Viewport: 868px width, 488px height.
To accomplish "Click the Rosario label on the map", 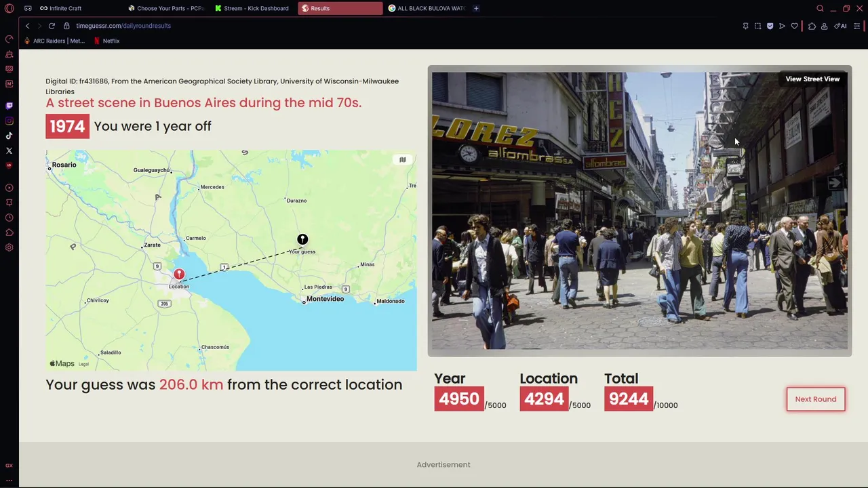I will 64,165.
